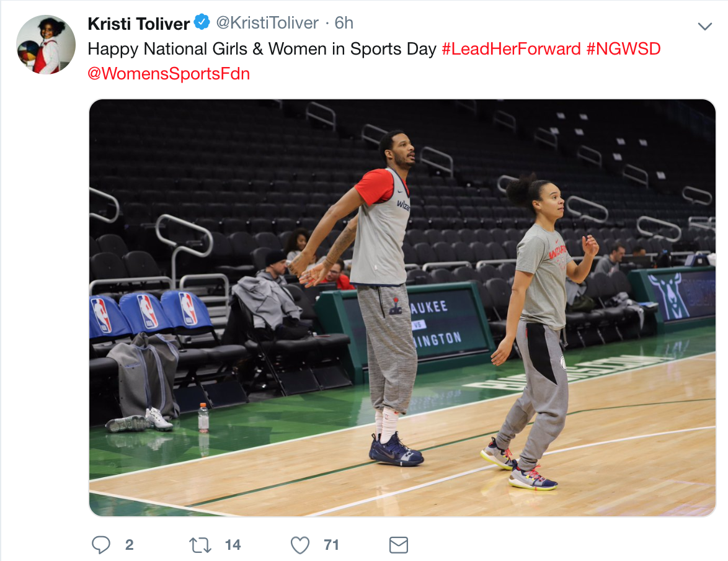Click the retweet arrows icon
The width and height of the screenshot is (728, 561).
[x=200, y=545]
